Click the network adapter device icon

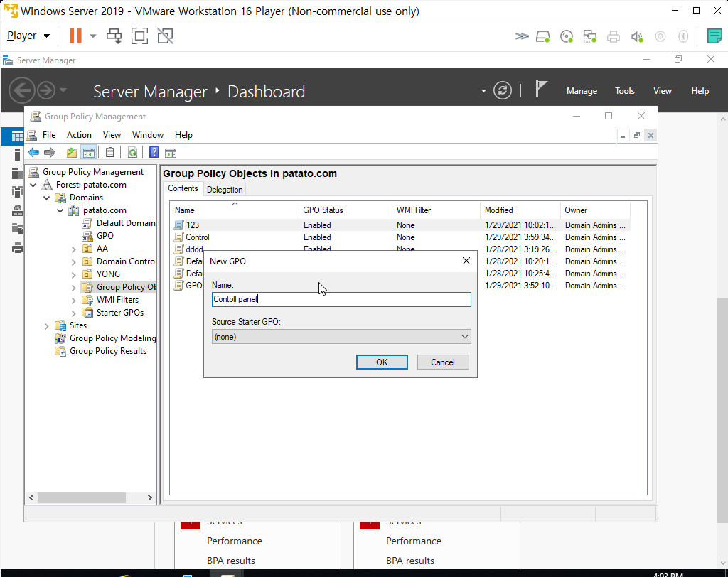[x=589, y=36]
